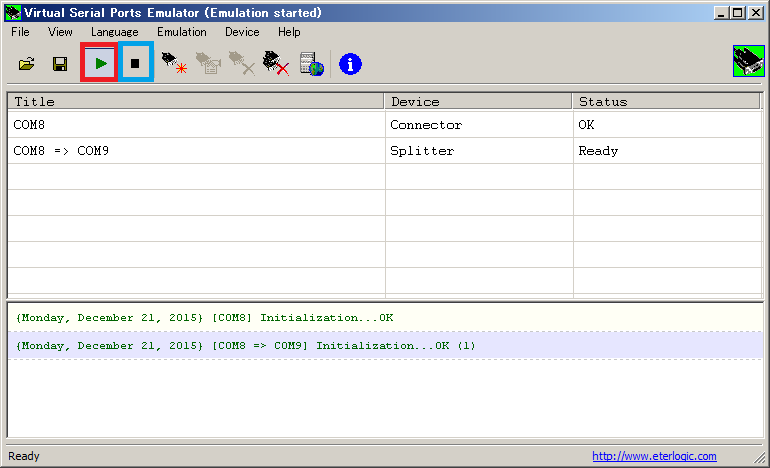The width and height of the screenshot is (770, 468).
Task: Open the File menu
Action: 20,32
